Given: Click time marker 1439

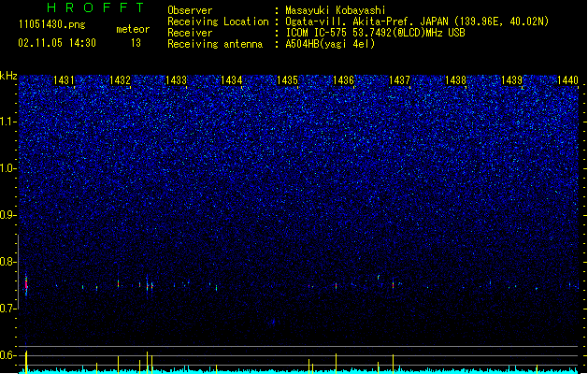Looking at the screenshot, I should coord(512,79).
